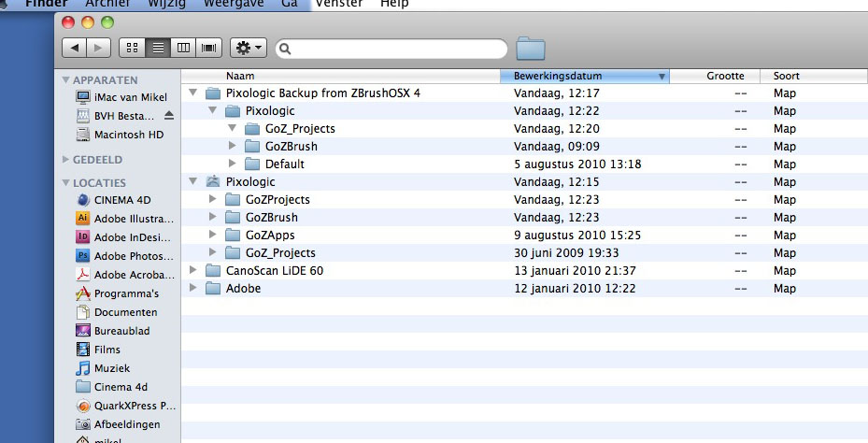The image size is (868, 443).
Task: Open the Help menu
Action: tap(394, 4)
